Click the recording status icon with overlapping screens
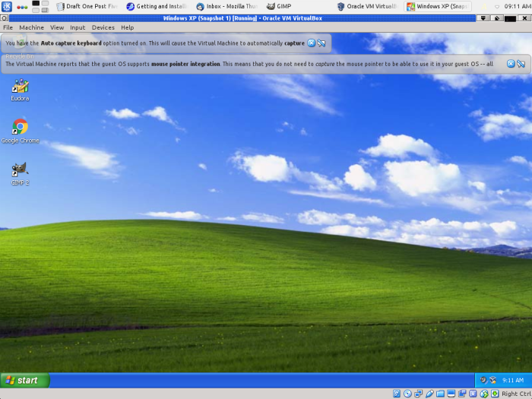Image resolution: width=532 pixels, height=399 pixels. tap(462, 394)
